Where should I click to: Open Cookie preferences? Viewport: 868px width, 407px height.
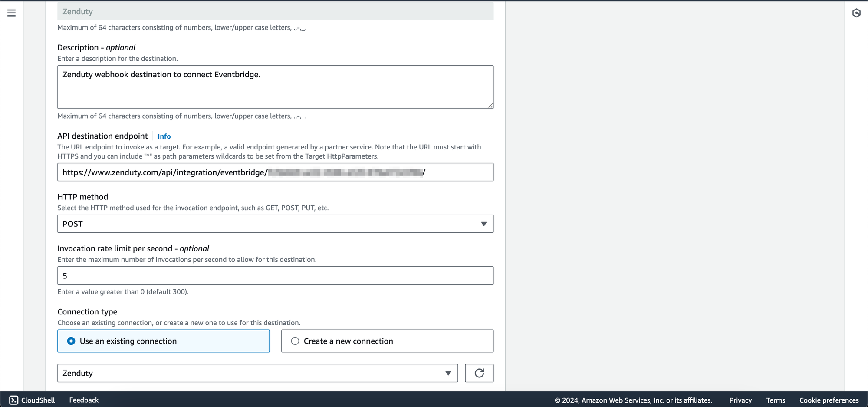click(x=829, y=400)
